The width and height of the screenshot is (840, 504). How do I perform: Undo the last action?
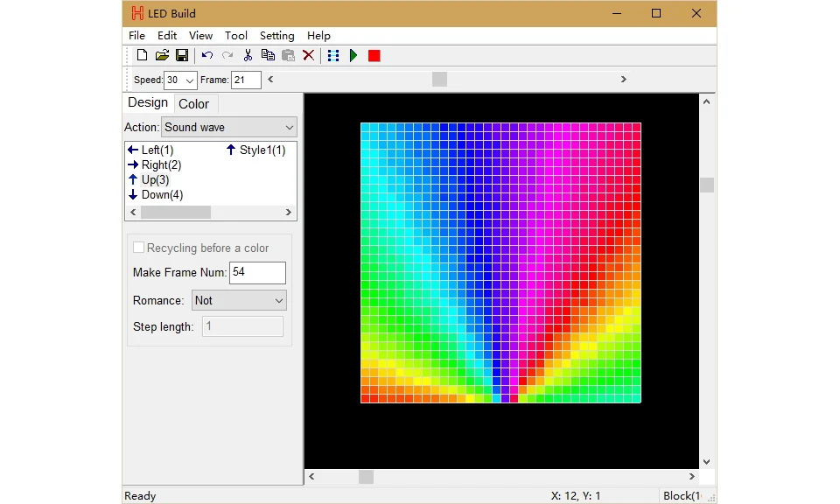(207, 55)
